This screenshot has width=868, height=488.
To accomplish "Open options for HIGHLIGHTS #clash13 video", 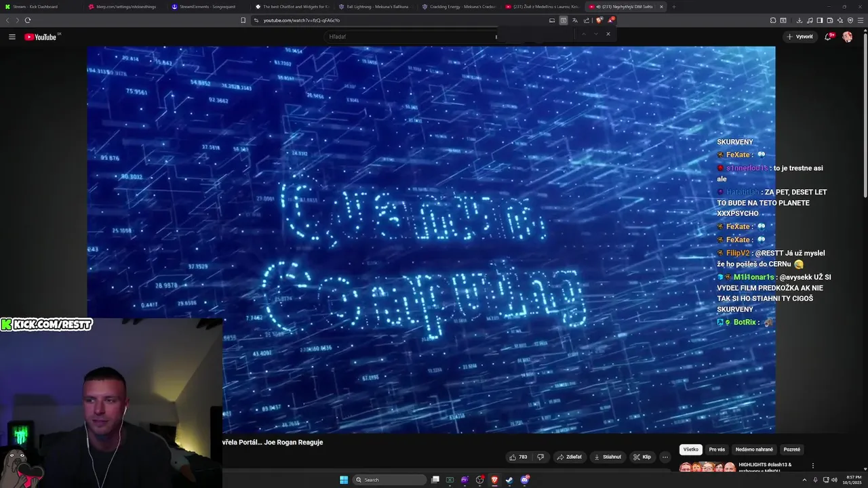I will pyautogui.click(x=813, y=466).
